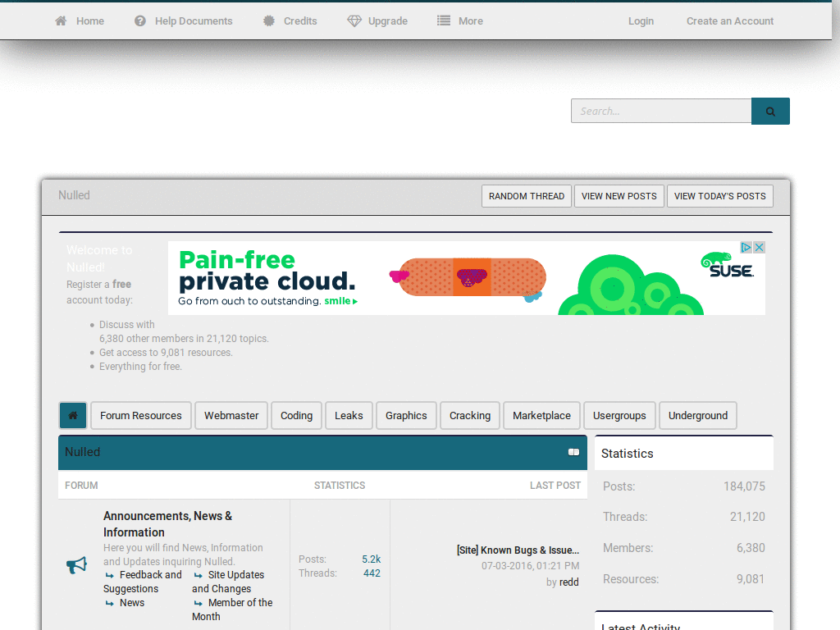Click the More list icon

444,21
